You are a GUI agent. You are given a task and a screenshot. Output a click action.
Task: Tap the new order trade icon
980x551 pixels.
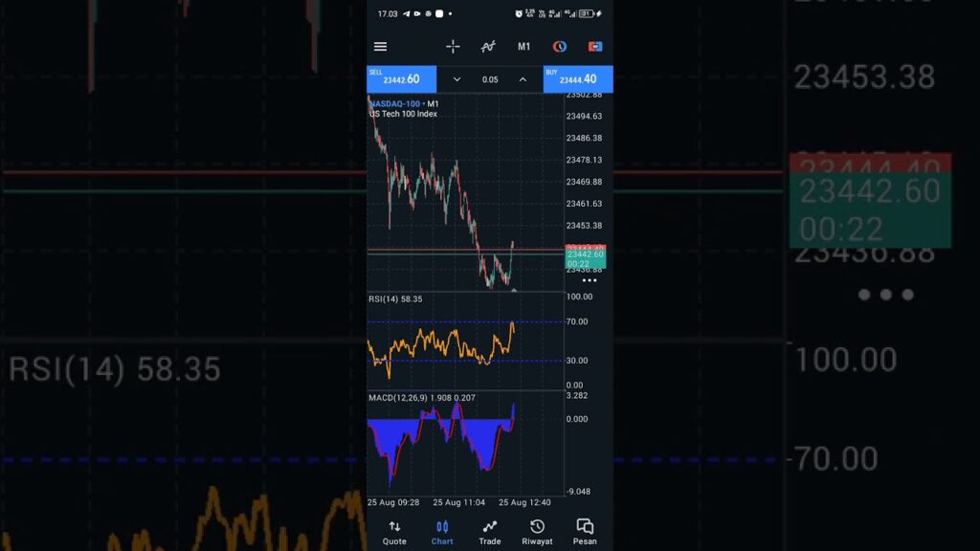click(595, 46)
